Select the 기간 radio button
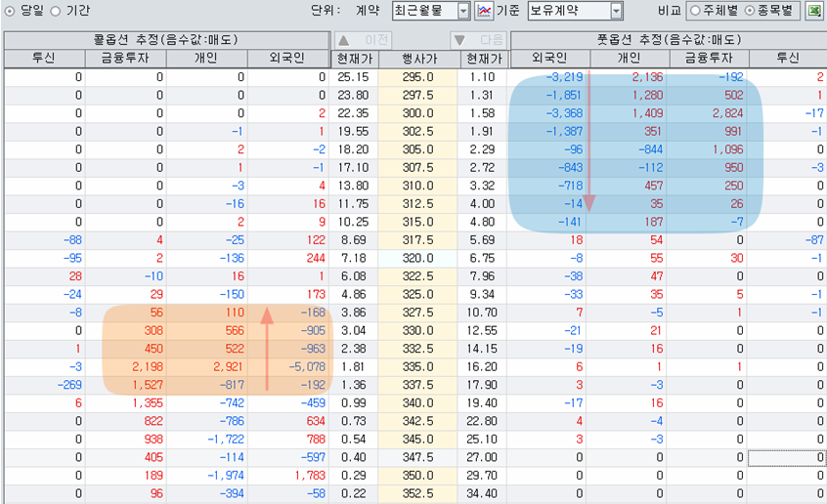The image size is (827, 504). tap(55, 11)
